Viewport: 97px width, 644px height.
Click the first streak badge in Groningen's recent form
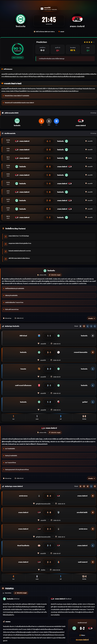pos(80,326)
